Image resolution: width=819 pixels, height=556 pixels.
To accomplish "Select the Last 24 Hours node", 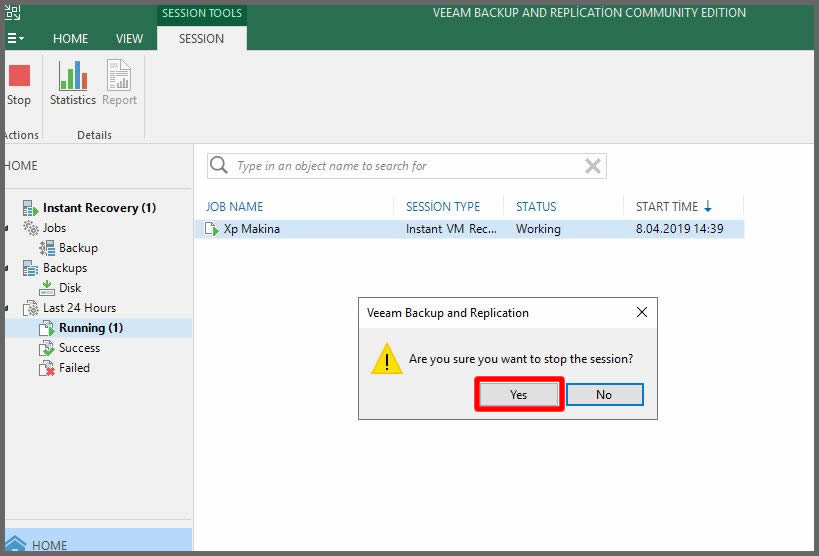I will pos(79,308).
